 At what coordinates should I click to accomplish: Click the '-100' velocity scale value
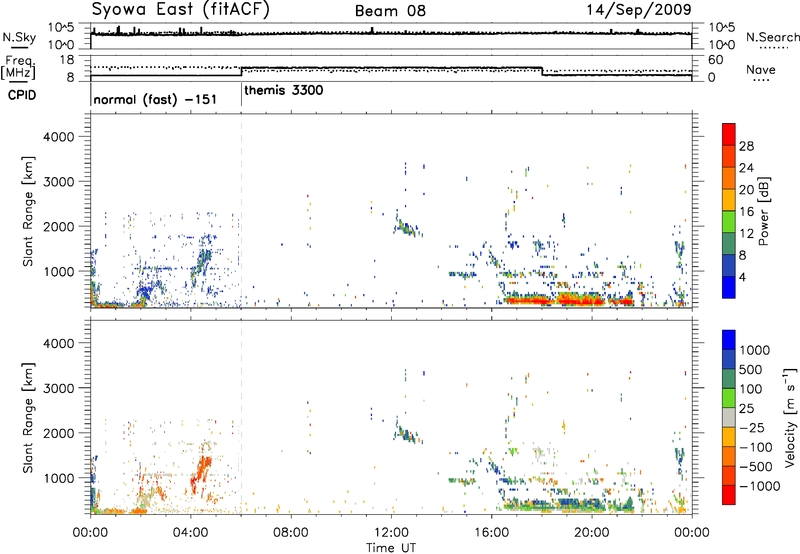pyautogui.click(x=756, y=447)
